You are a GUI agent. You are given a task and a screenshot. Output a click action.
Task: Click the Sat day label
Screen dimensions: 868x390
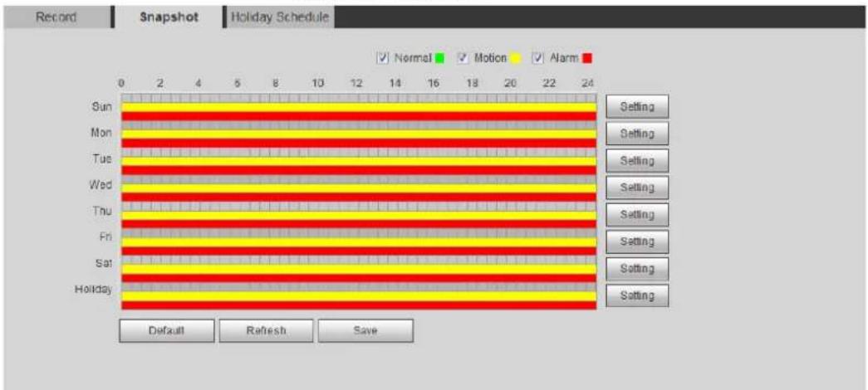pos(104,263)
